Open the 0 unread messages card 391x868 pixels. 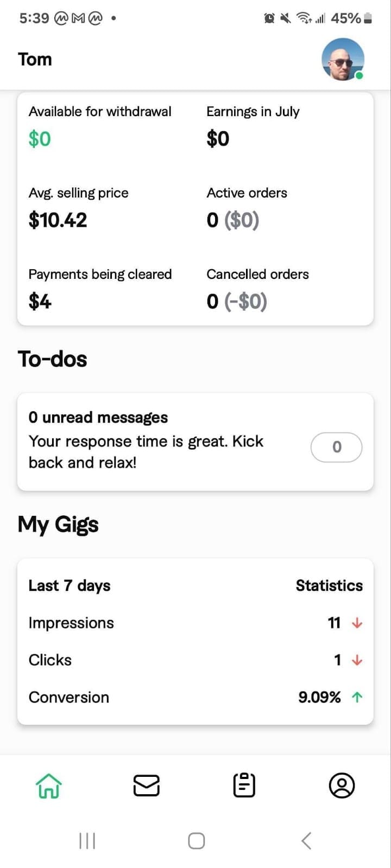click(163, 442)
